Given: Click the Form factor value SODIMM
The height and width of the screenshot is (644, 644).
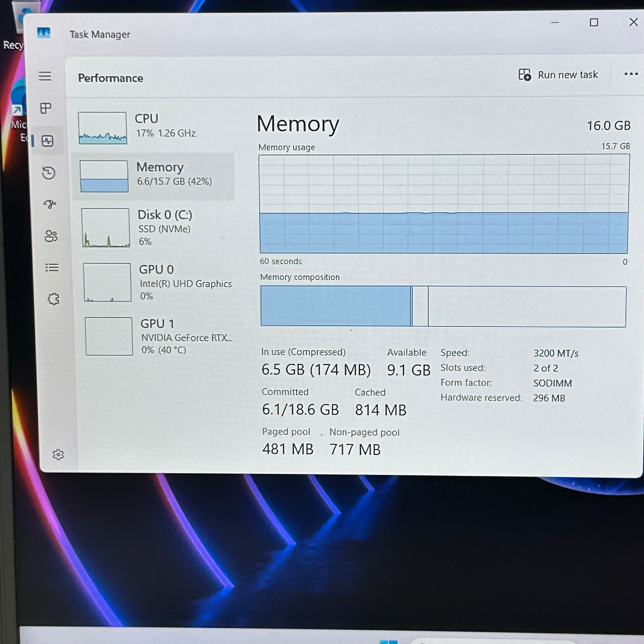Looking at the screenshot, I should 552,383.
